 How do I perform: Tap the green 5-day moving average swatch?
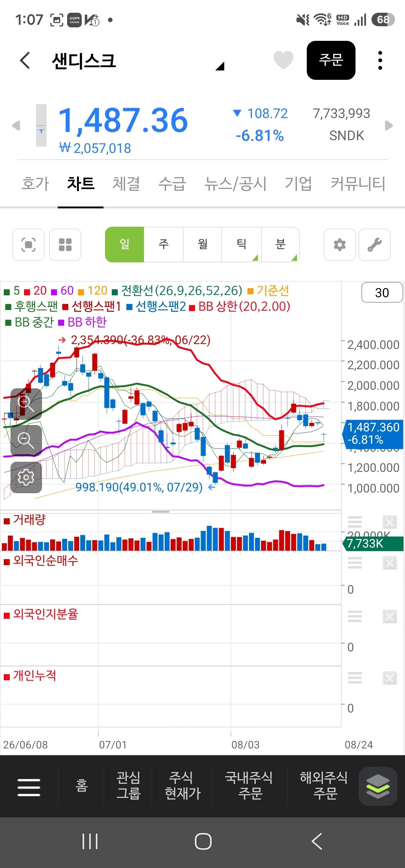click(6, 292)
